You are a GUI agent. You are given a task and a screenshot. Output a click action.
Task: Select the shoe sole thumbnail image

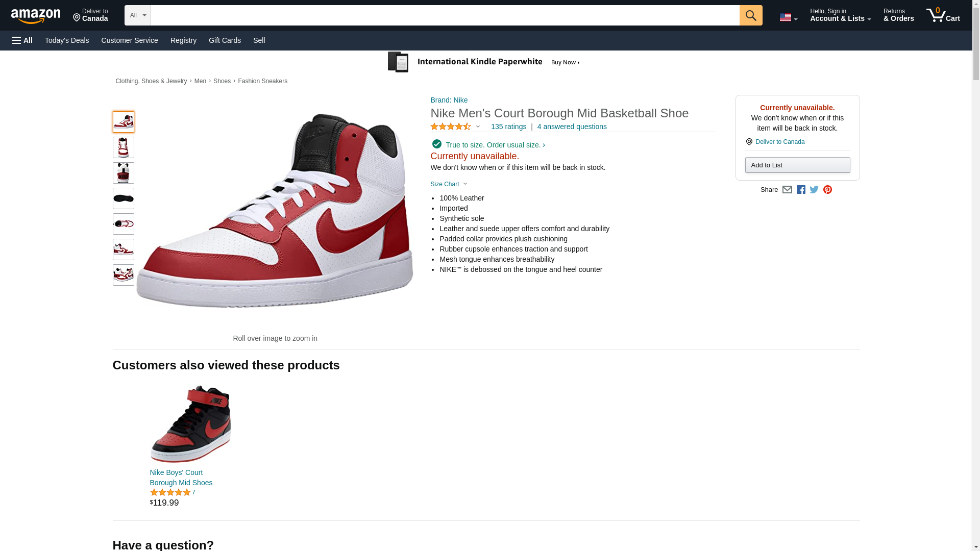(124, 198)
